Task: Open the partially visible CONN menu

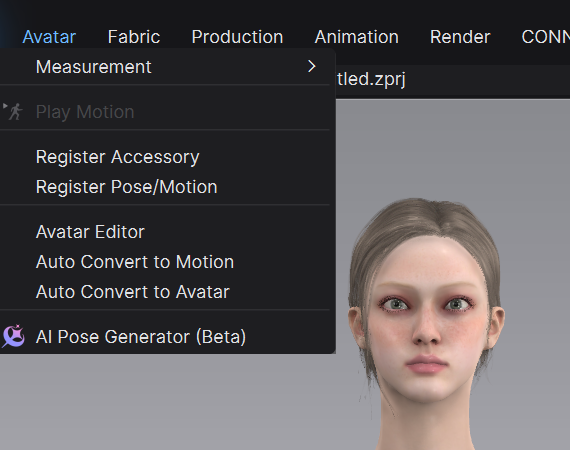Action: pos(546,37)
